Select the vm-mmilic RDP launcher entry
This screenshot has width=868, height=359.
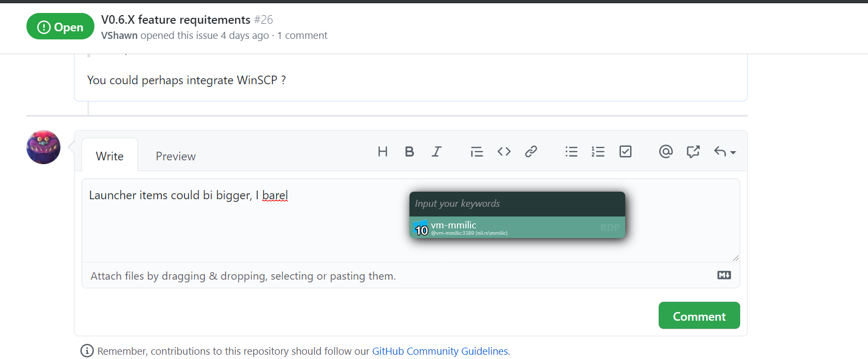click(517, 227)
